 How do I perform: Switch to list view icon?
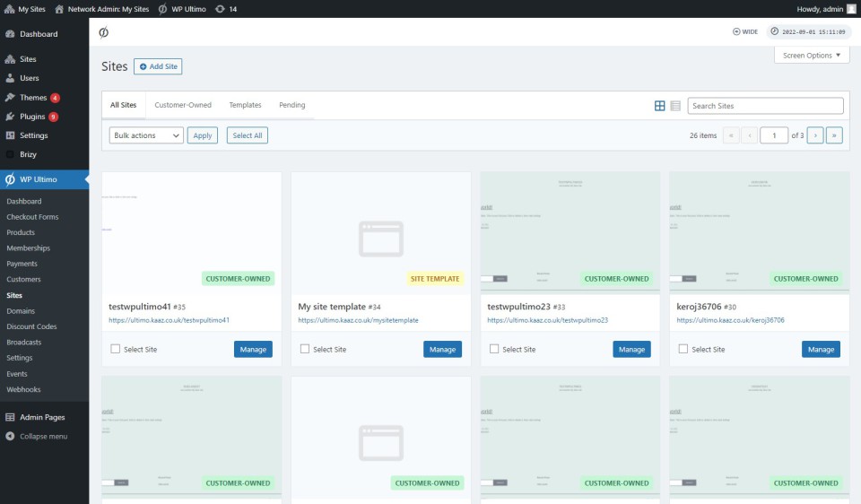tap(675, 106)
